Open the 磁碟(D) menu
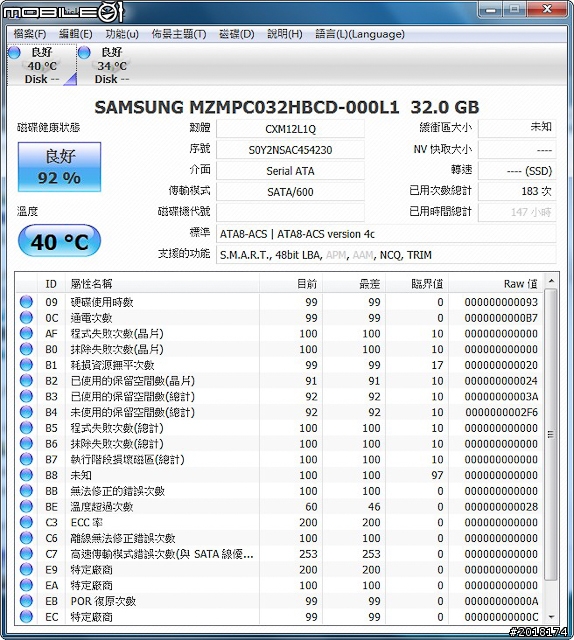 pos(236,34)
